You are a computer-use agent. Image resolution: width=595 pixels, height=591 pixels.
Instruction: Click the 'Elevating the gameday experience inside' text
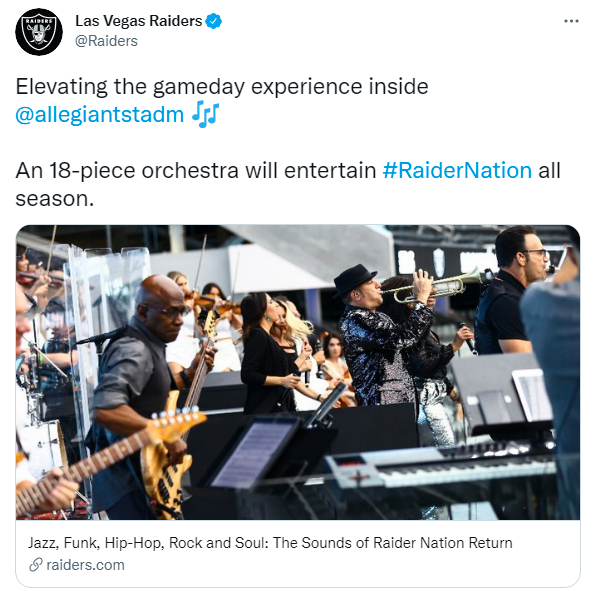click(222, 87)
